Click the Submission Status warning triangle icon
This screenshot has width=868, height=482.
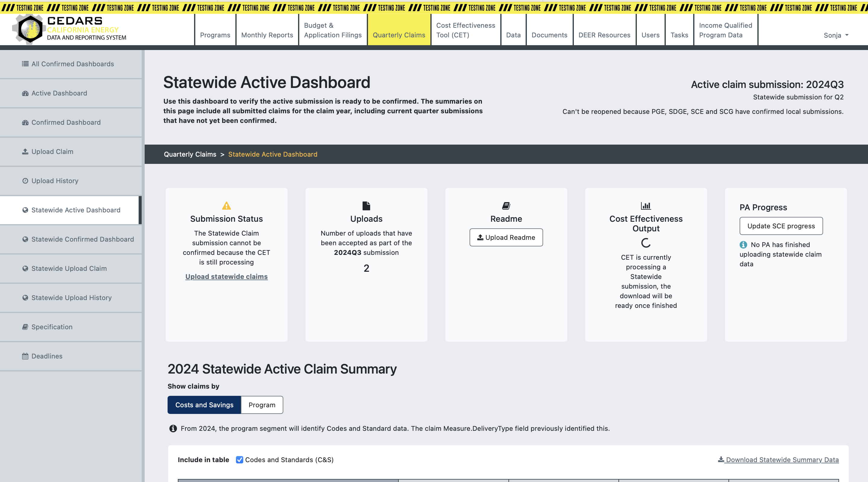coord(226,205)
